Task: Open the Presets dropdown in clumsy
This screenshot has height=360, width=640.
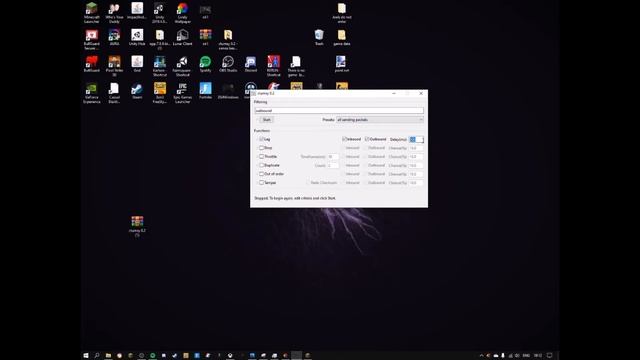Action: tap(380, 120)
